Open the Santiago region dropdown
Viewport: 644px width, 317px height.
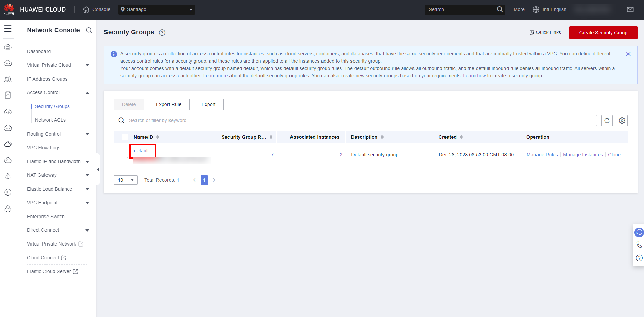156,9
